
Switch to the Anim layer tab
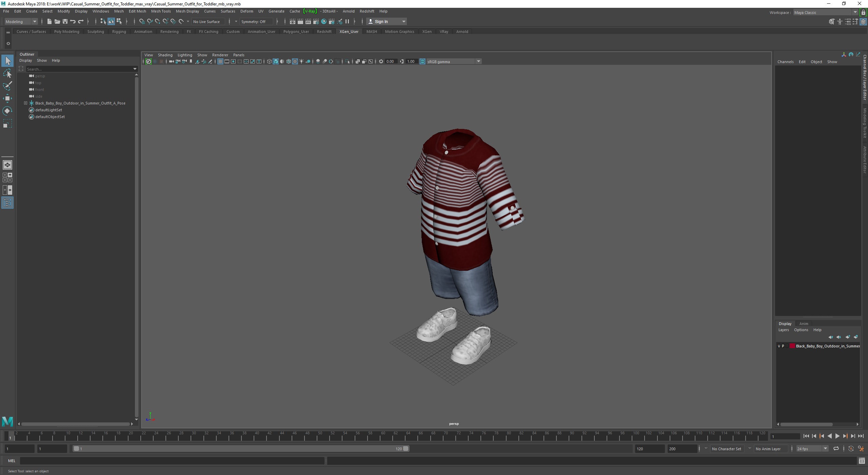[804, 324]
